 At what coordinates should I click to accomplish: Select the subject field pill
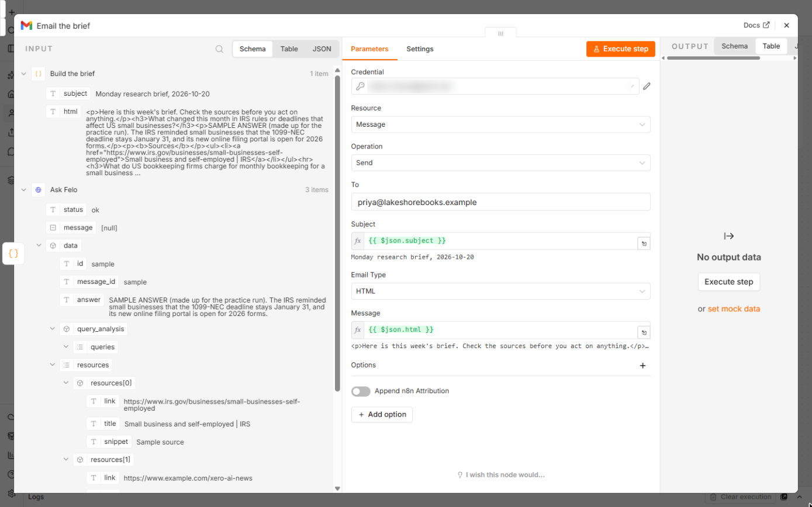[68, 93]
